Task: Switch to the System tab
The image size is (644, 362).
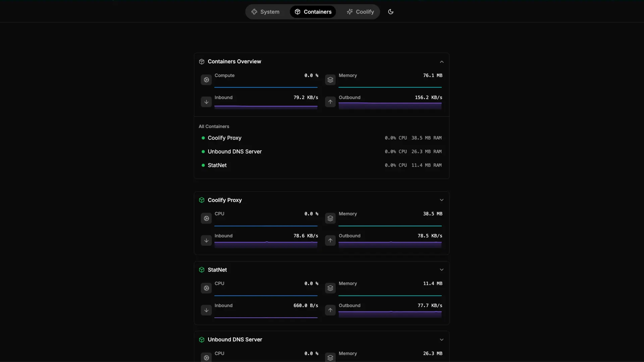Action: (x=265, y=12)
